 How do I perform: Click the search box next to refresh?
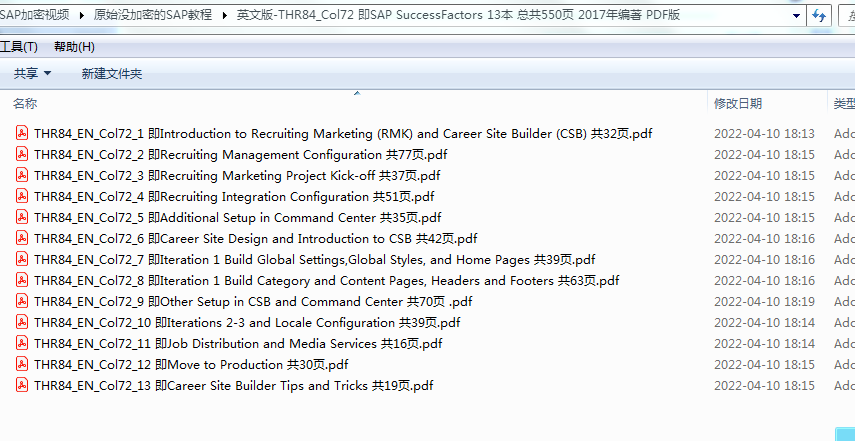coord(847,15)
